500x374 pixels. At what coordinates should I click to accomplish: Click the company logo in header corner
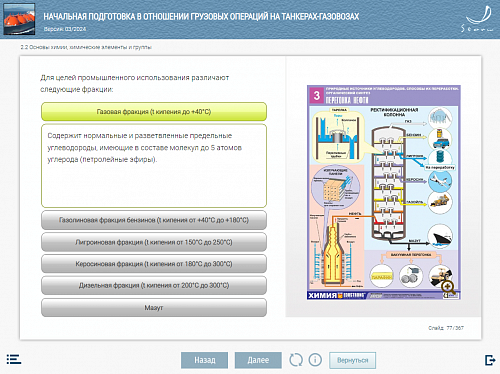(x=477, y=19)
